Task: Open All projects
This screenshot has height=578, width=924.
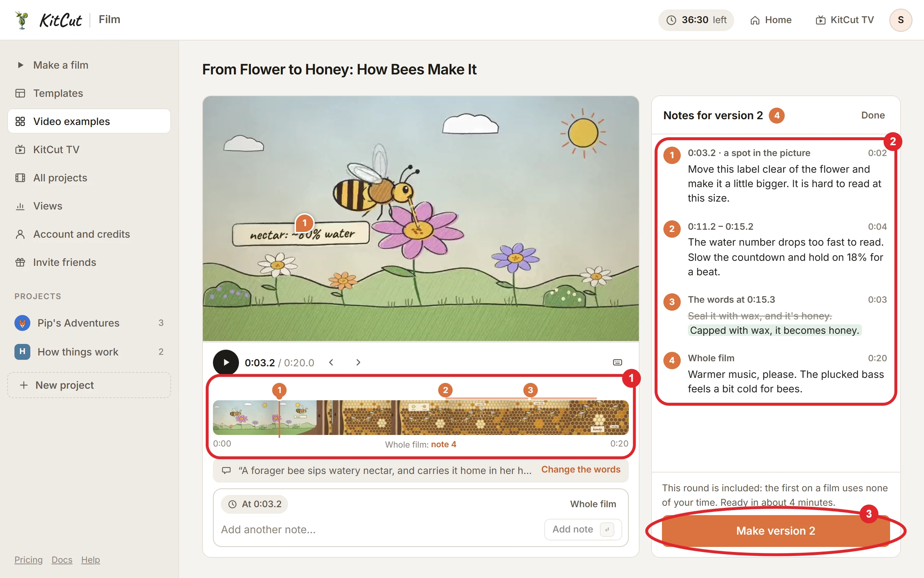Action: [89, 178]
